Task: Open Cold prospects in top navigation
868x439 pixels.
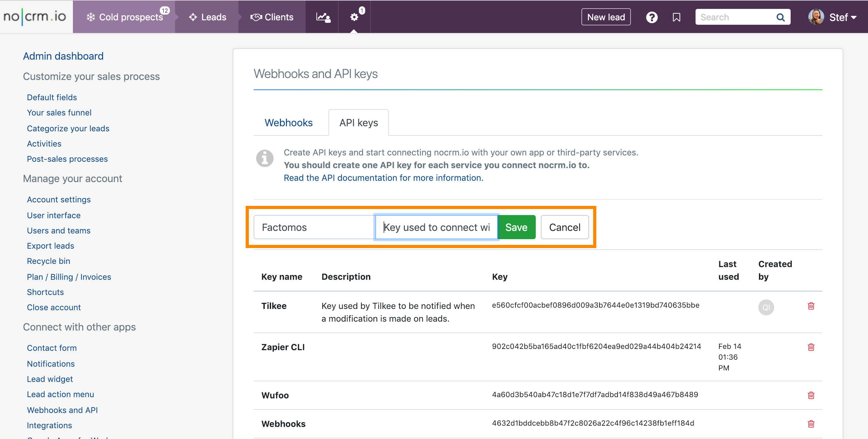Action: (125, 17)
